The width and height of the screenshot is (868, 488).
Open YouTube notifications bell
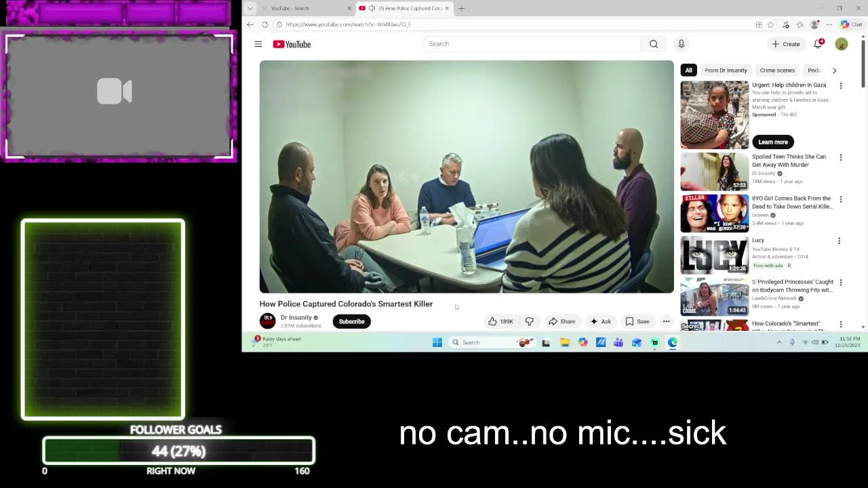click(818, 44)
